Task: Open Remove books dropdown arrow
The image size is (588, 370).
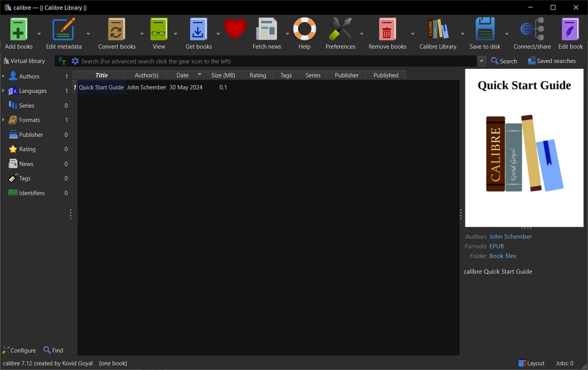Action: pyautogui.click(x=413, y=34)
